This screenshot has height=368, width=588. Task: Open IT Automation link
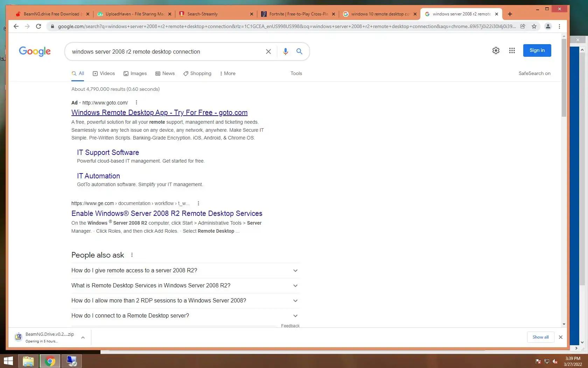click(x=98, y=176)
